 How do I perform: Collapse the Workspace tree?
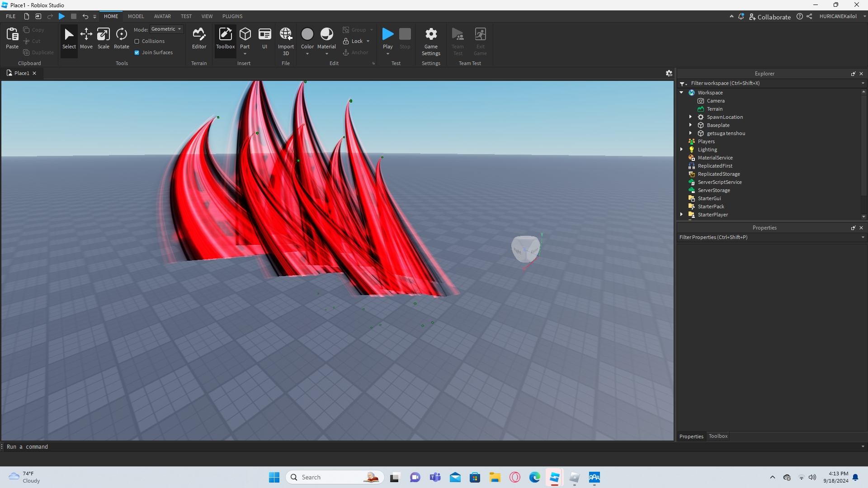click(682, 93)
